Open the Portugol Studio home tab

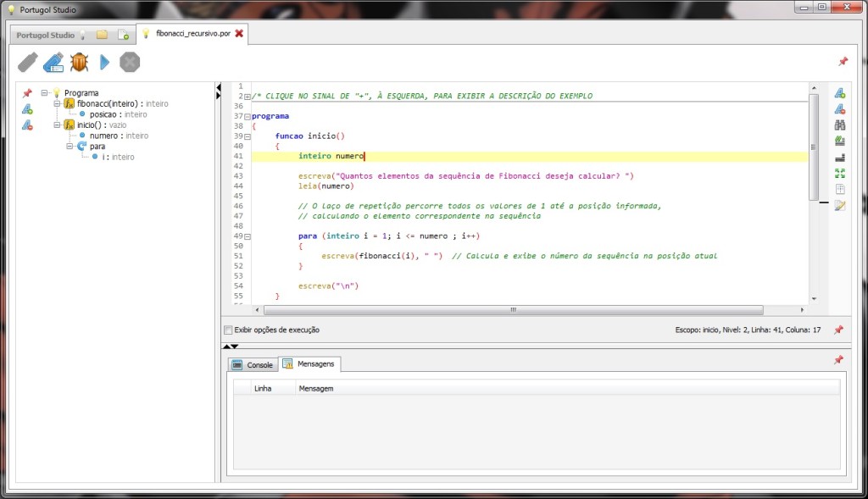[x=46, y=36]
